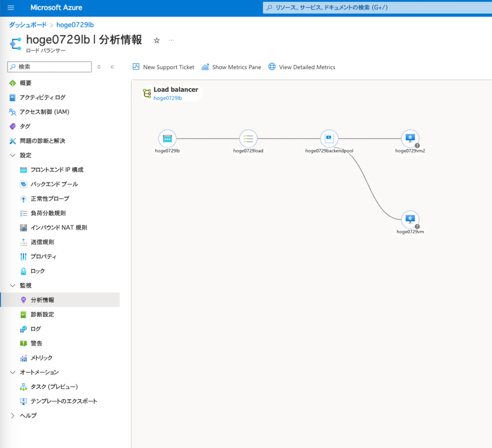This screenshot has width=492, height=448.
Task: Click the 概要 overview icon
Action: pos(13,83)
